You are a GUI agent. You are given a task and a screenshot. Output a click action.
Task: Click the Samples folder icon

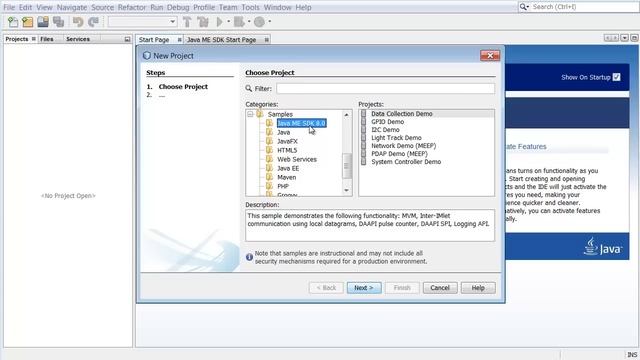pos(260,114)
